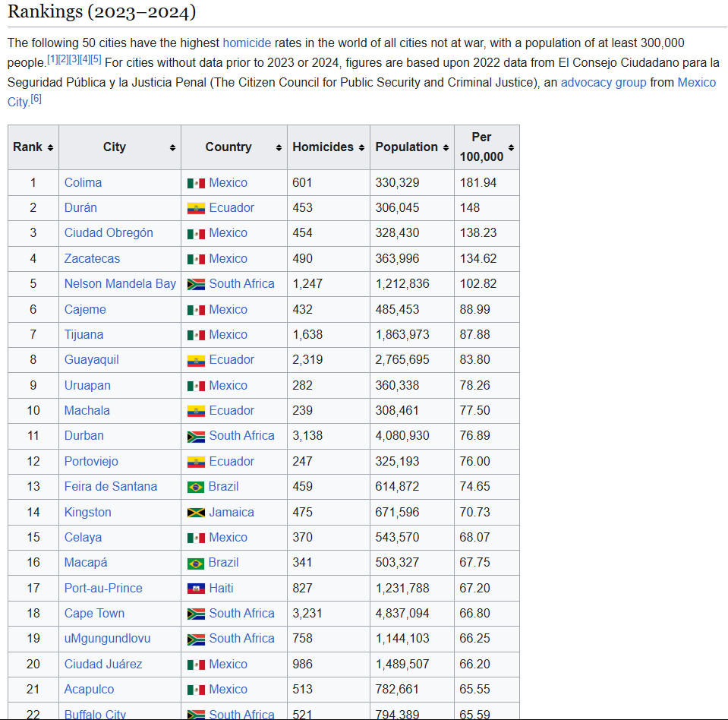Open the Durban city link
This screenshot has height=720, width=728.
[84, 436]
